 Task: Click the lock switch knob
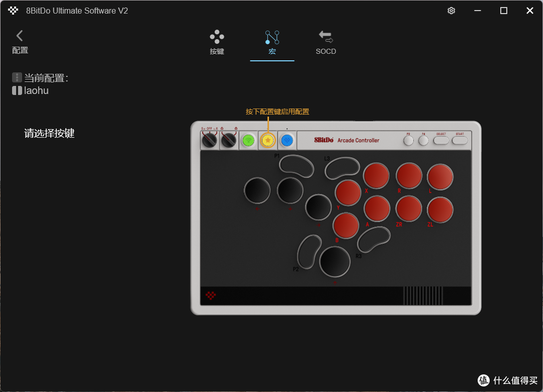[229, 140]
